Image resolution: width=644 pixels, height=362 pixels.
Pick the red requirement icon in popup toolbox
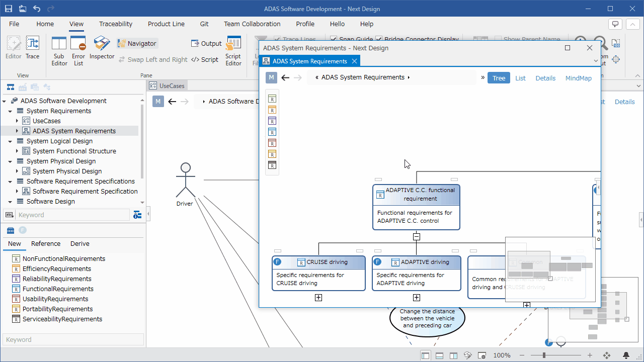click(272, 143)
